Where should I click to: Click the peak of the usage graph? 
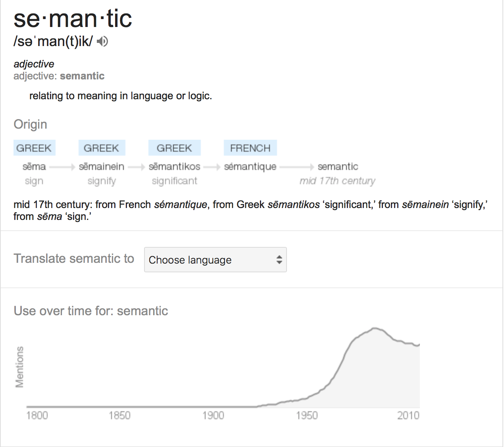374,328
